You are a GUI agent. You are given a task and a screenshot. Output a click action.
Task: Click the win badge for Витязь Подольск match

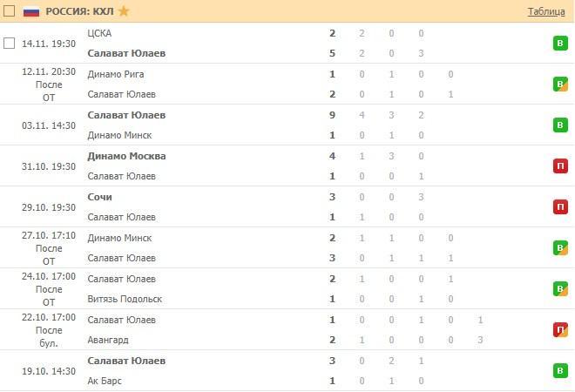[x=561, y=289]
